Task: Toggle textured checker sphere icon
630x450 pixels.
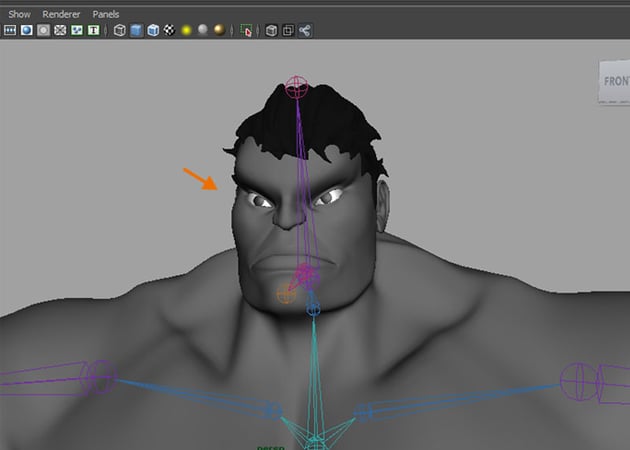Action: [170, 30]
